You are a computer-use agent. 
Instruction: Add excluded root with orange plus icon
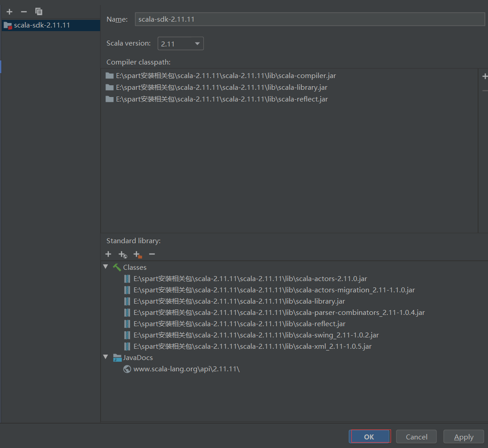point(138,254)
